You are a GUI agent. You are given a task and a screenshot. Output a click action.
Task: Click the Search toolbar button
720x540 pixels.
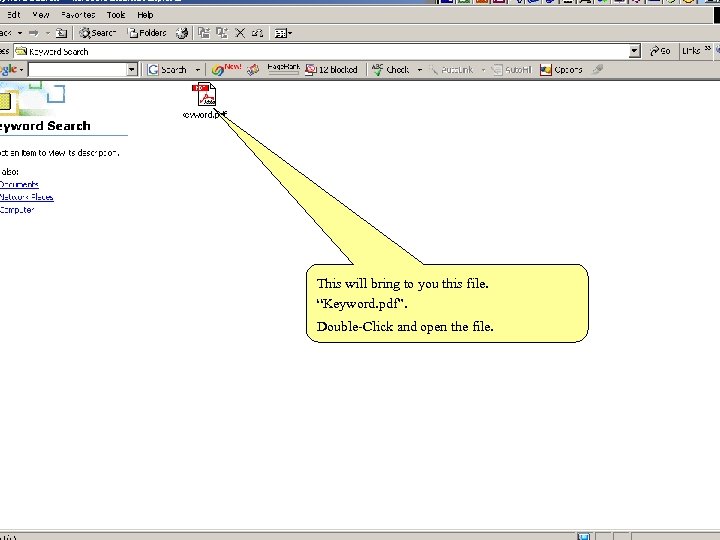pyautogui.click(x=97, y=33)
